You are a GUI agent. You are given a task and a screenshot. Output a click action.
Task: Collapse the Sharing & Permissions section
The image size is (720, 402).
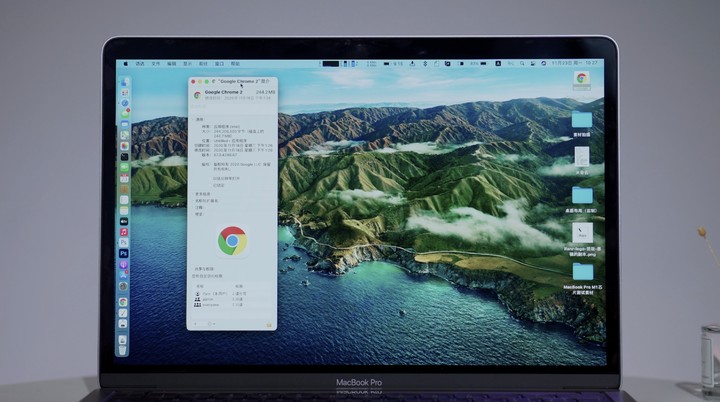[194, 269]
